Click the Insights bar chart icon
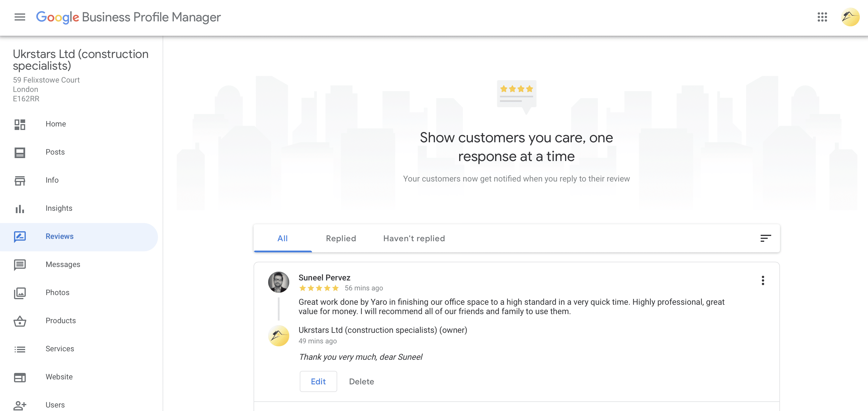The height and width of the screenshot is (411, 868). [20, 209]
